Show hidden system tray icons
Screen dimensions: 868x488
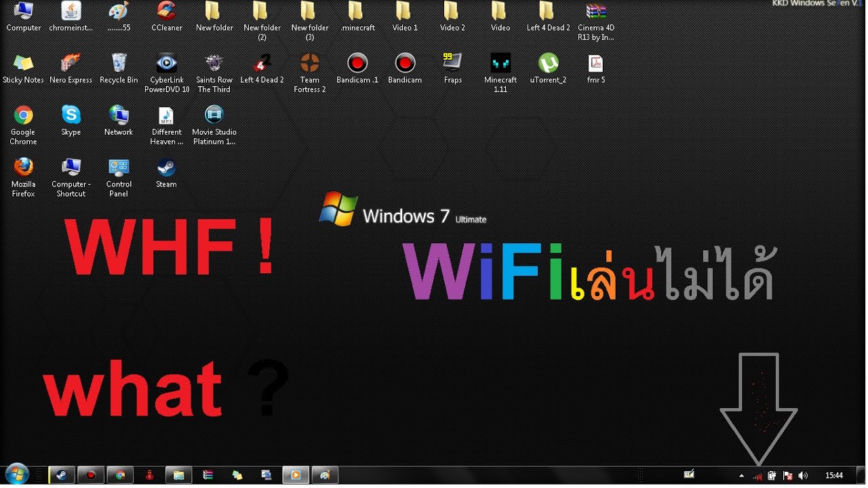[741, 476]
